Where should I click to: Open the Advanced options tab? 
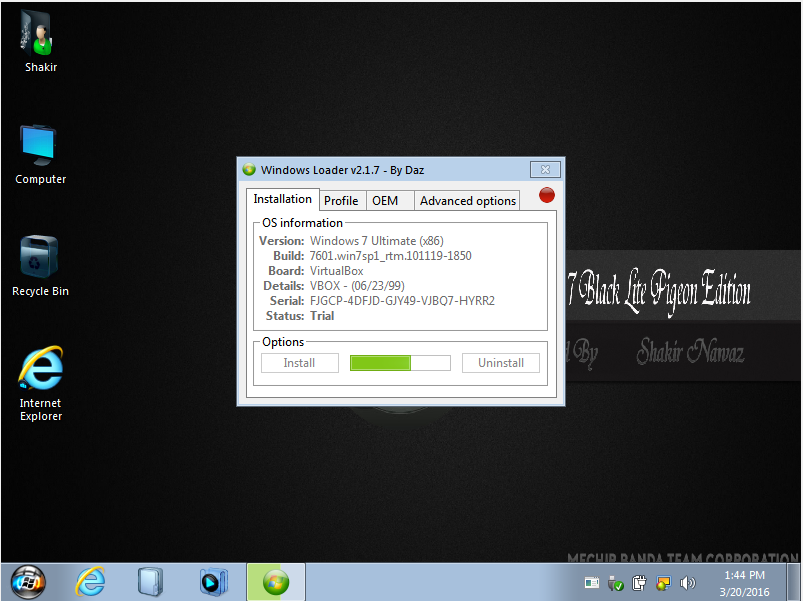click(468, 201)
